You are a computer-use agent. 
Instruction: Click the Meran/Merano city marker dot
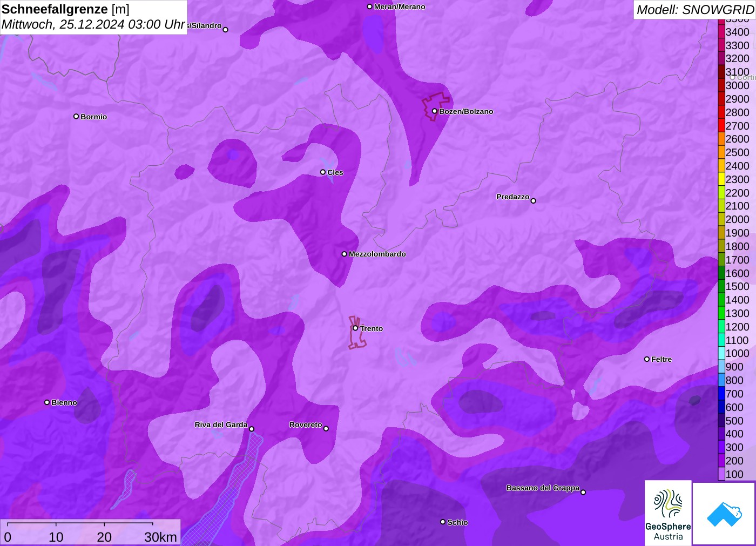(369, 6)
